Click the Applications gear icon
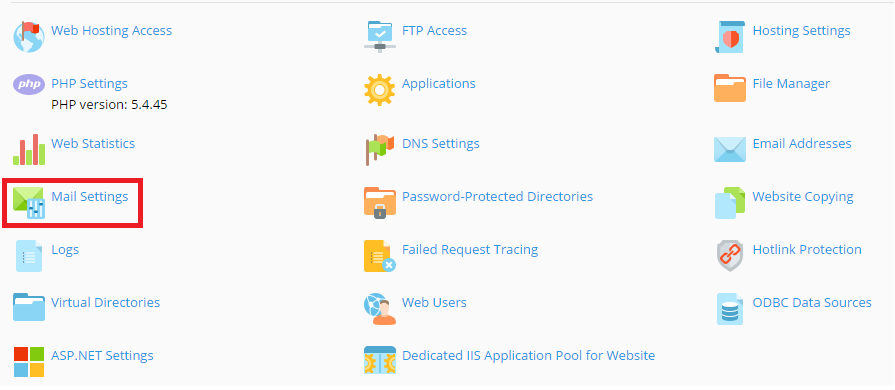 (380, 90)
